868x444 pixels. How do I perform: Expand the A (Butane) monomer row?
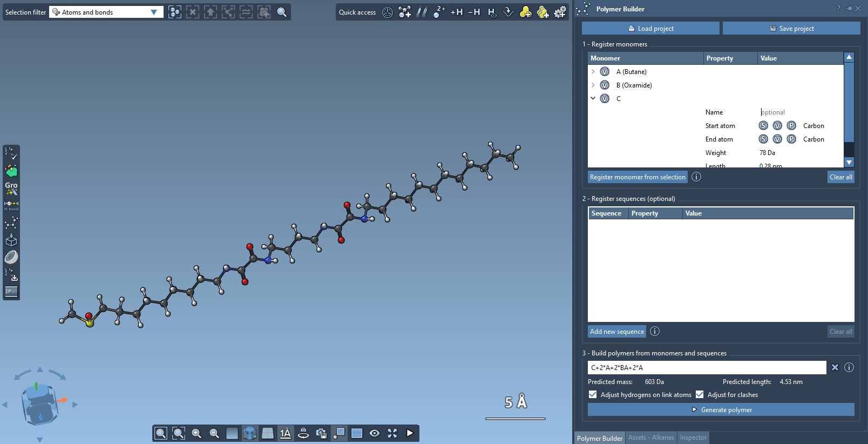593,72
